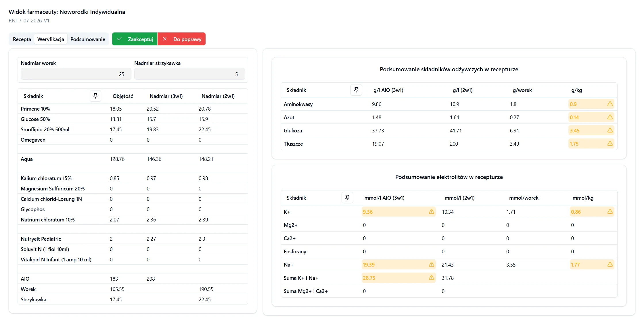The image size is (644, 324).
Task: Send back using Do poprawy button
Action: click(181, 39)
